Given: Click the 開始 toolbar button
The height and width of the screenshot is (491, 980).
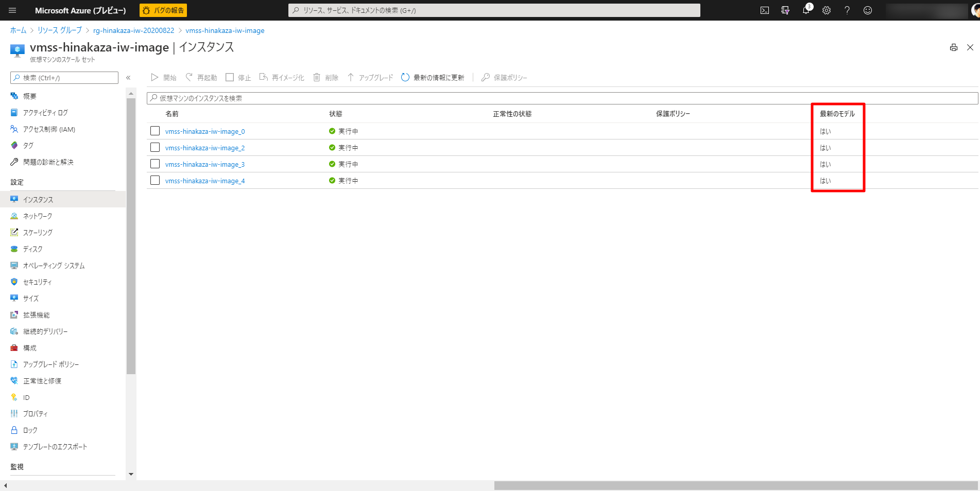Looking at the screenshot, I should coord(163,78).
